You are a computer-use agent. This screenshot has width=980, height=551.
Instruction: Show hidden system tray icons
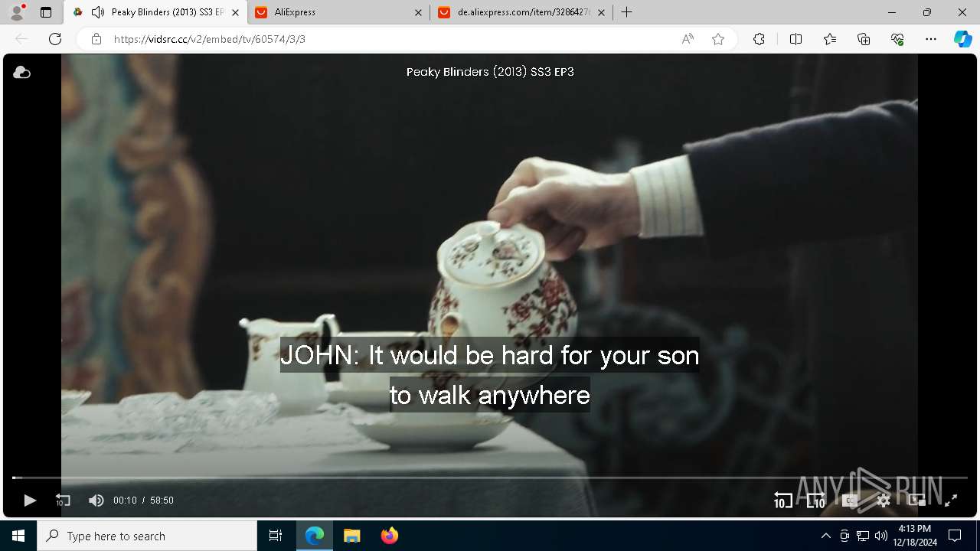(825, 536)
